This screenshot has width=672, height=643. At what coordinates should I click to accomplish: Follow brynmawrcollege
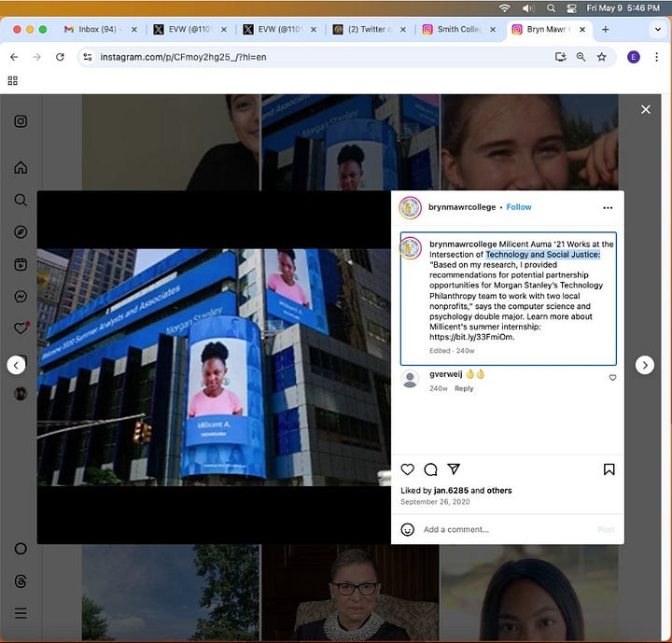519,207
